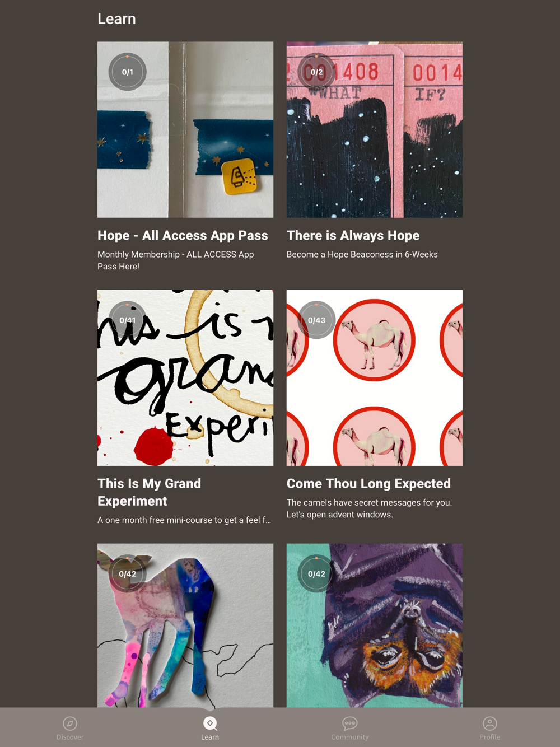Viewport: 560px width, 747px height.
Task: Open This Is My Grand Experiment title
Action: click(149, 492)
